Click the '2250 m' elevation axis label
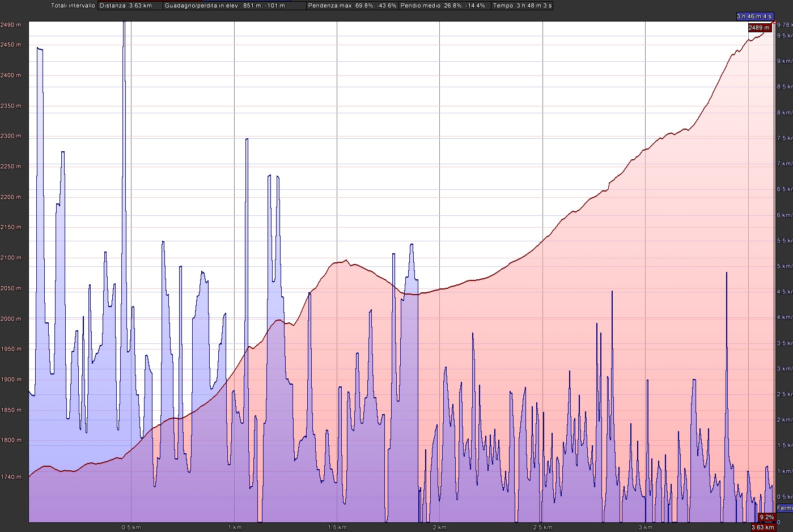The image size is (793, 532). 11,167
